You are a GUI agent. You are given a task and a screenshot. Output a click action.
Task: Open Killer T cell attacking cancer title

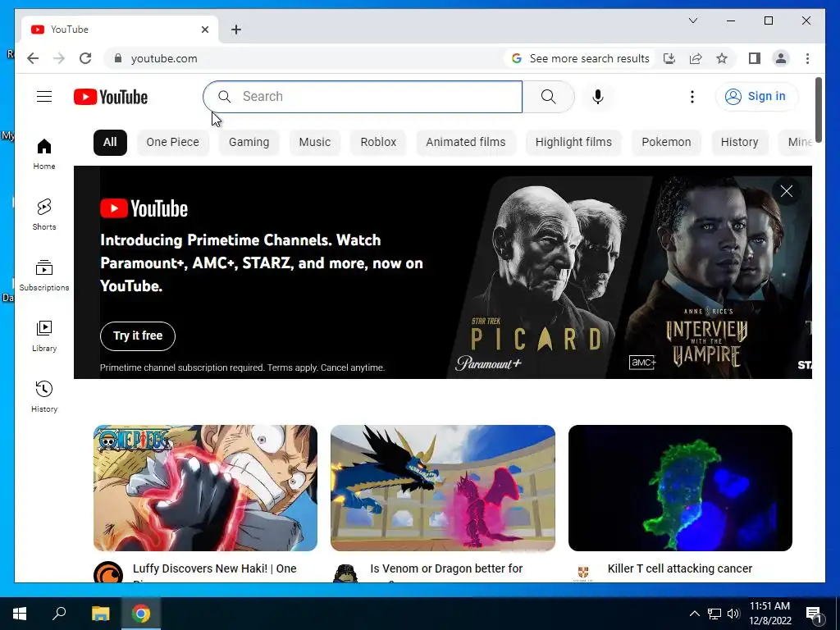click(680, 569)
